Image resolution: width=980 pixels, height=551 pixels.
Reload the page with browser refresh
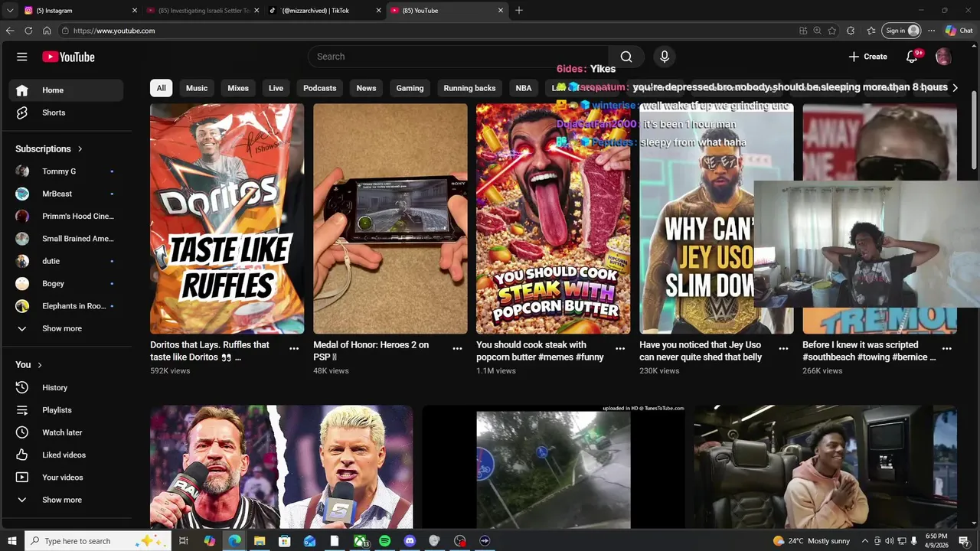click(28, 31)
